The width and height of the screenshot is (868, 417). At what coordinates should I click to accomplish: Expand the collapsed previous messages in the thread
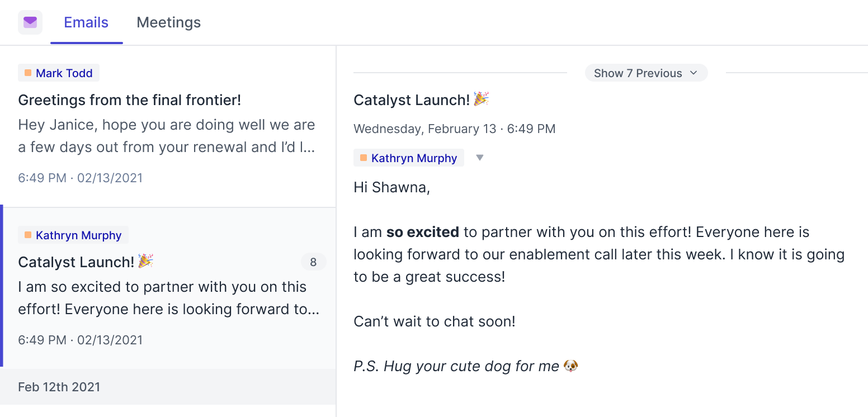646,73
